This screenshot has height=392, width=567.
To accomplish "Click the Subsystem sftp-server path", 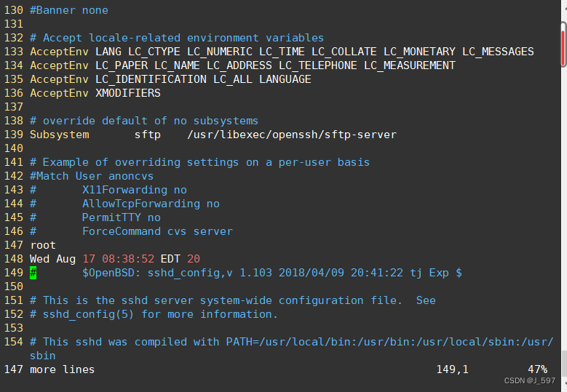I will (x=292, y=135).
